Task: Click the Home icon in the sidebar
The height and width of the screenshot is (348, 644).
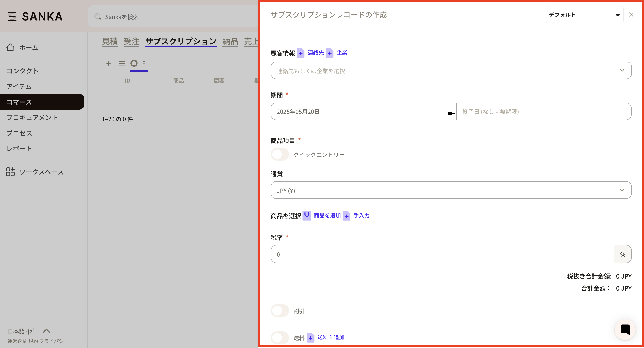Action: (11, 48)
